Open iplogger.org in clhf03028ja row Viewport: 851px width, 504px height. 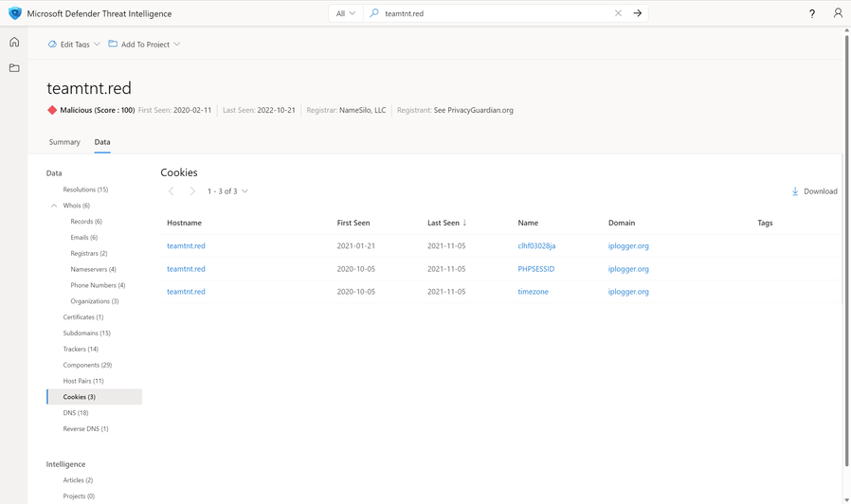tap(628, 245)
